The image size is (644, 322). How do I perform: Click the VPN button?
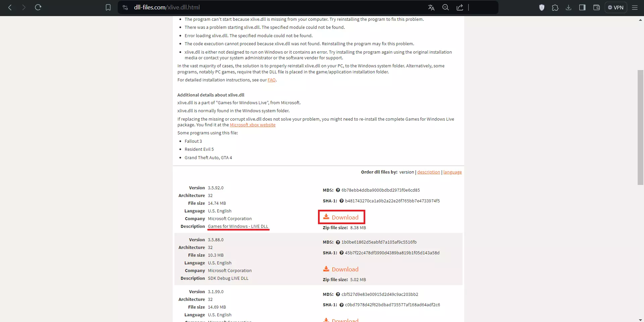616,7
